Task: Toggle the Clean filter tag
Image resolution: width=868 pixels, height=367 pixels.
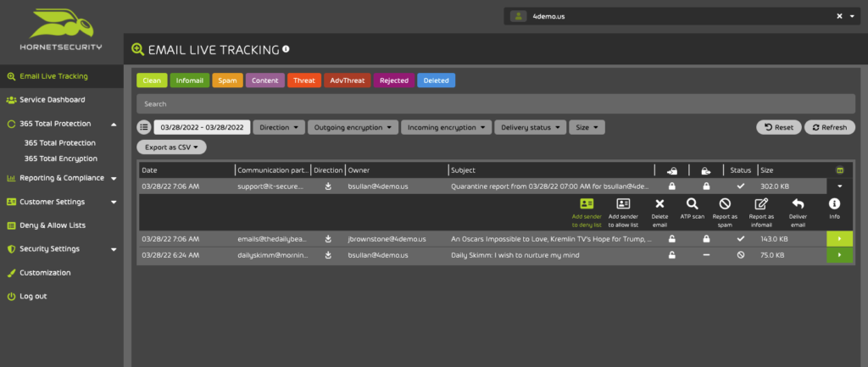Action: [x=152, y=81]
